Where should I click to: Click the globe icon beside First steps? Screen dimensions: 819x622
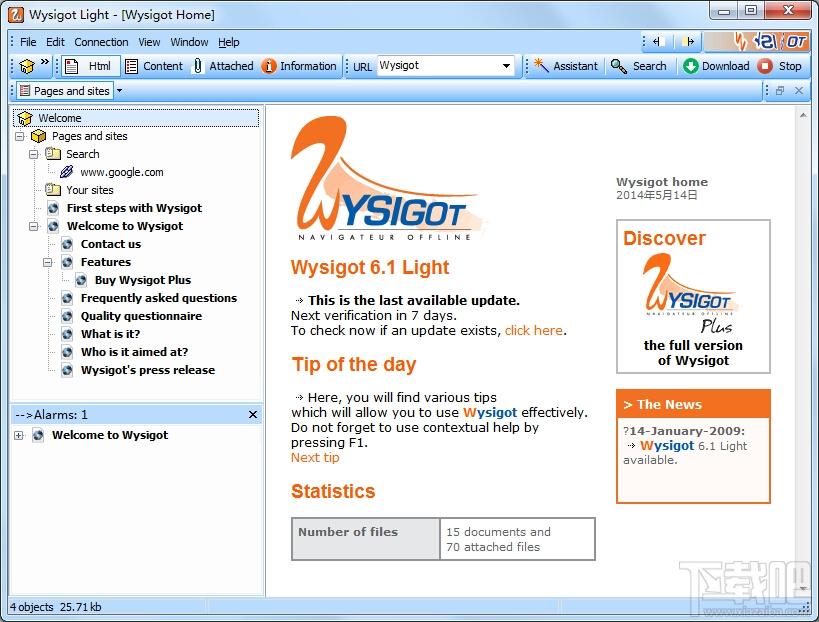point(53,208)
